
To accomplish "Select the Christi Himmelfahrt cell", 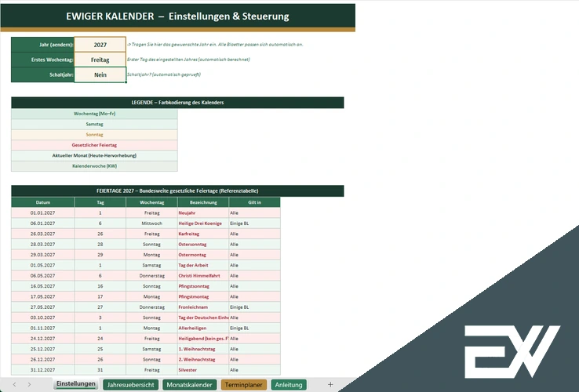I will (x=203, y=276).
